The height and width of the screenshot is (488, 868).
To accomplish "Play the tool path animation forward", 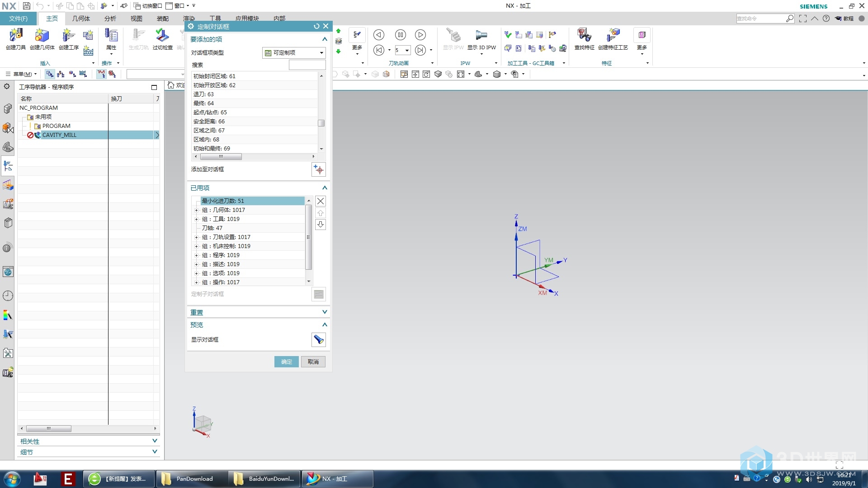I will pyautogui.click(x=420, y=35).
